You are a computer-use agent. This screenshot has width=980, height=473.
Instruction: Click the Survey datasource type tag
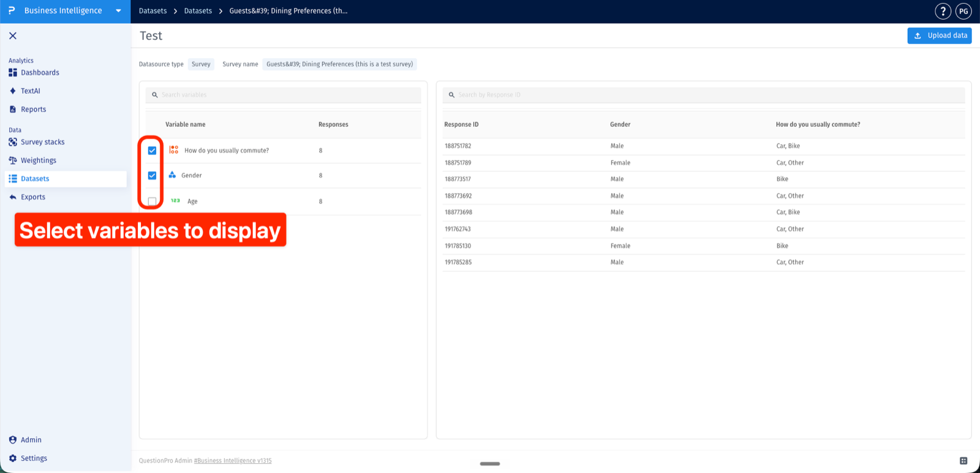tap(201, 64)
